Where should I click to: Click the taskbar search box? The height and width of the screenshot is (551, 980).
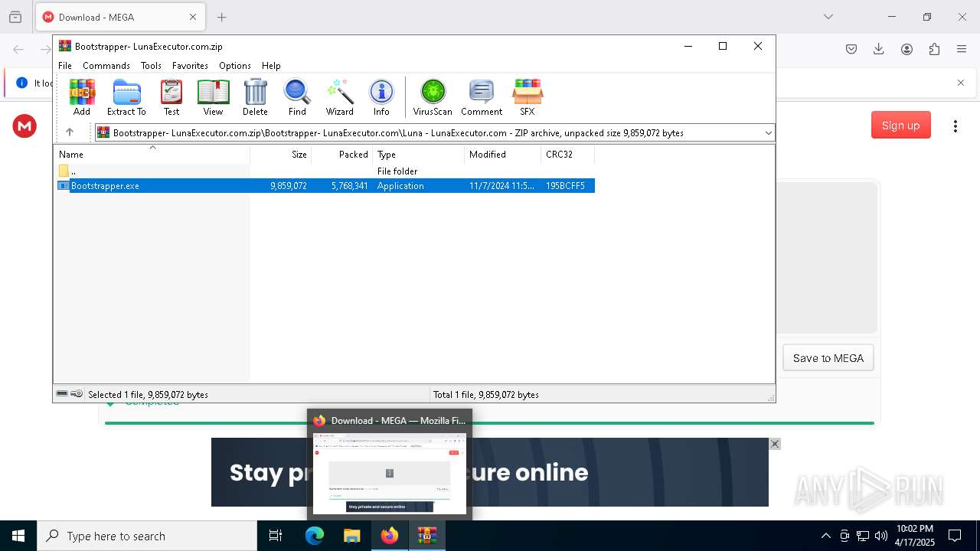147,536
